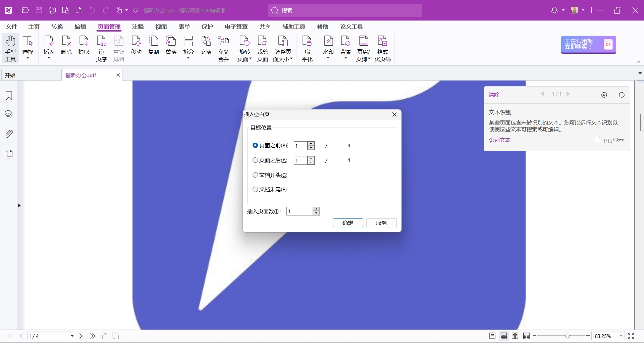Switch to the 主页 ribbon tab
The height and width of the screenshot is (343, 644).
click(34, 27)
